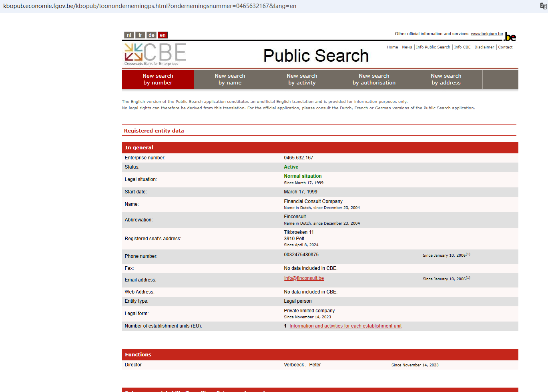Click the Normal situation text

point(303,176)
